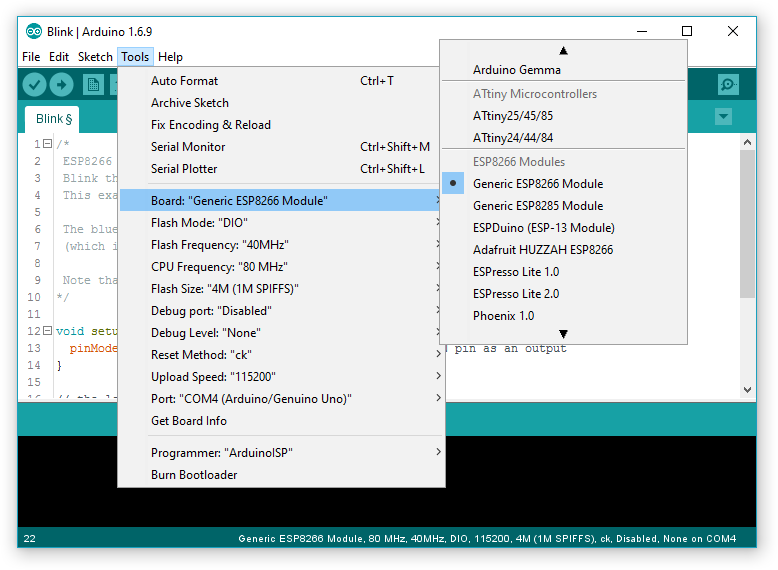778x570 pixels.
Task: Expand the Programmer "ArduinoISP" submenu
Action: coord(281,452)
